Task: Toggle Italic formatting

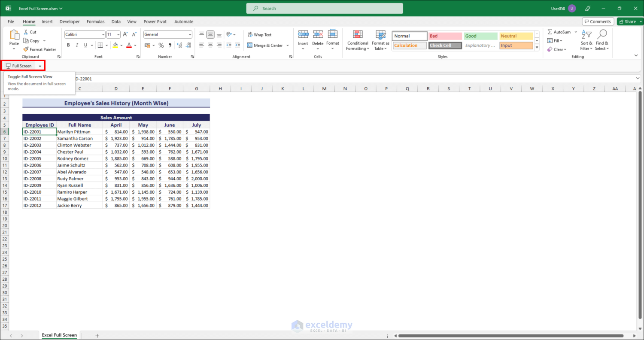Action: [77, 45]
